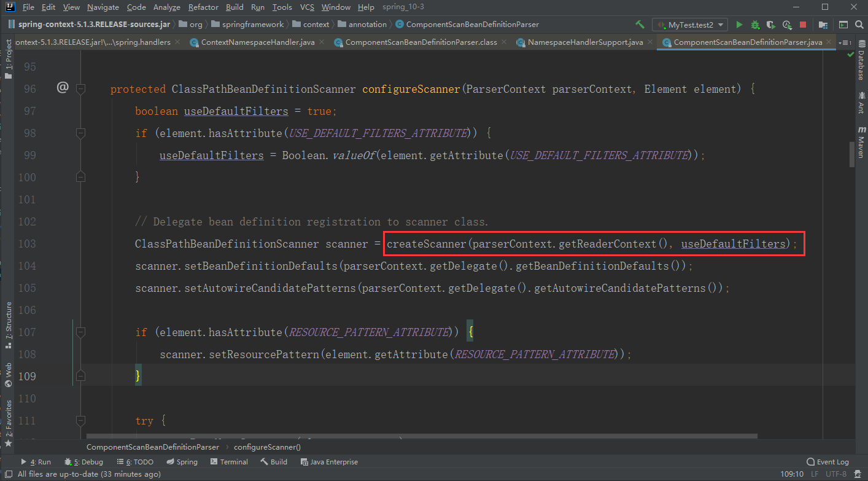This screenshot has width=868, height=481.
Task: Switch to the NamespaceHandlerSupport.java tab
Action: [x=585, y=42]
